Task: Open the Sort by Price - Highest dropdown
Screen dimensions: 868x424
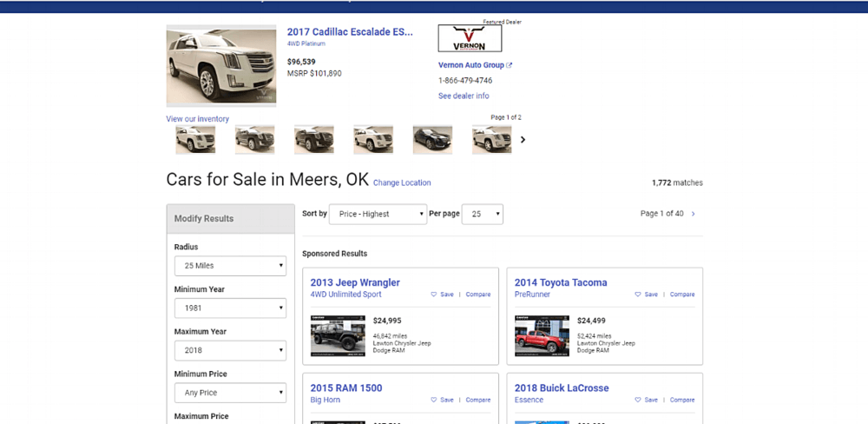Action: point(378,214)
